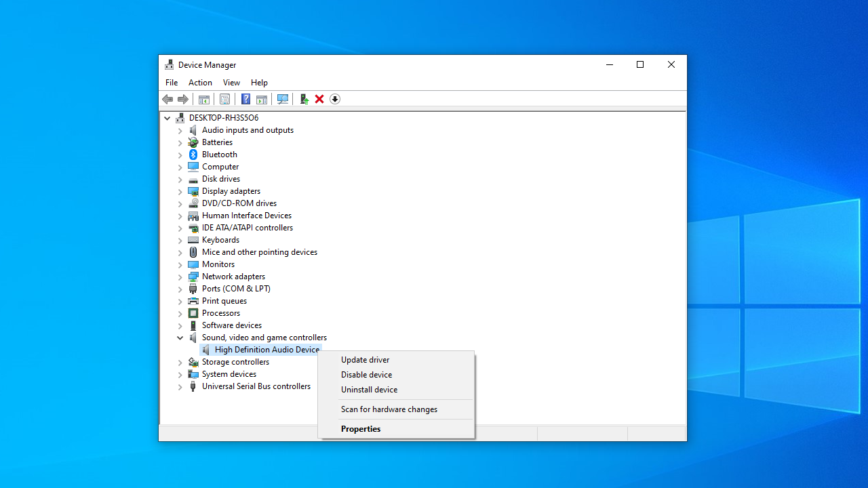Viewport: 868px width, 488px height.
Task: Collapse Sound, video and game controllers
Action: click(x=180, y=338)
